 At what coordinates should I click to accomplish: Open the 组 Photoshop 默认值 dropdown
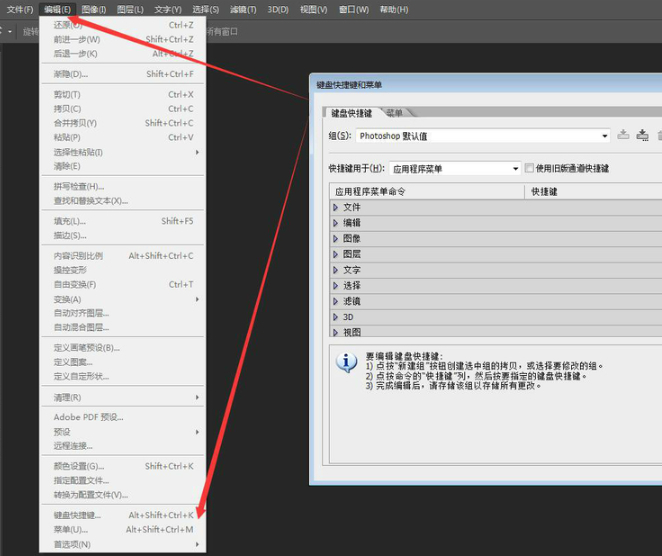(604, 136)
